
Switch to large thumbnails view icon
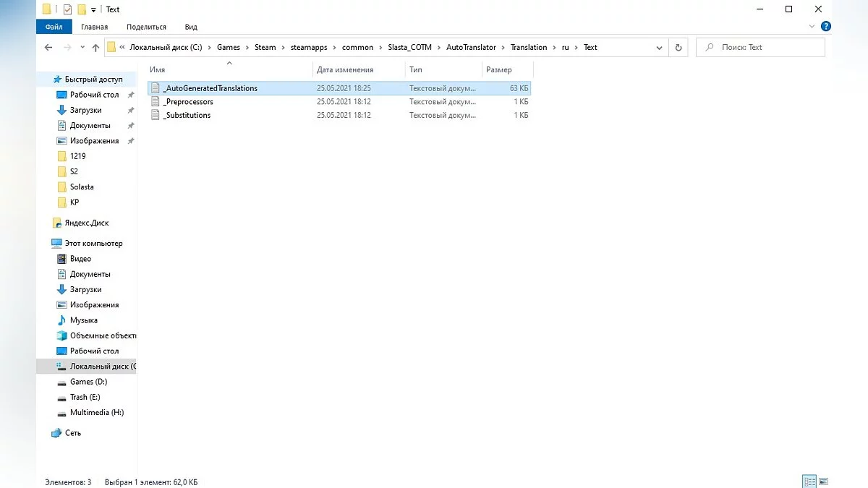823,481
